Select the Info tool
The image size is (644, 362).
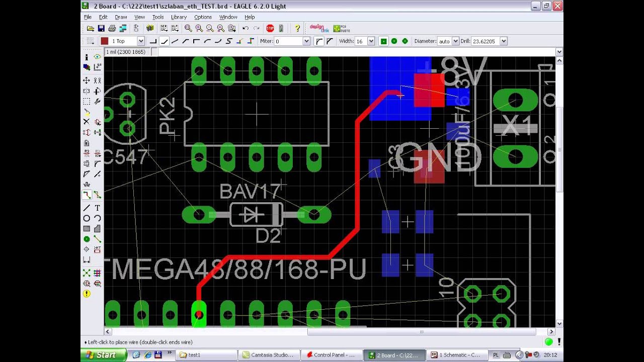(87, 57)
